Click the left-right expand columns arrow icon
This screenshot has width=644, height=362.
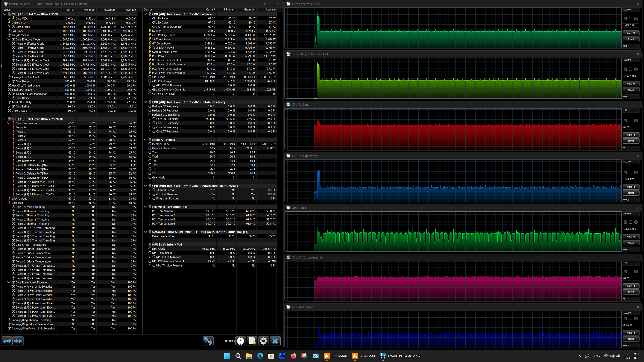[7, 341]
